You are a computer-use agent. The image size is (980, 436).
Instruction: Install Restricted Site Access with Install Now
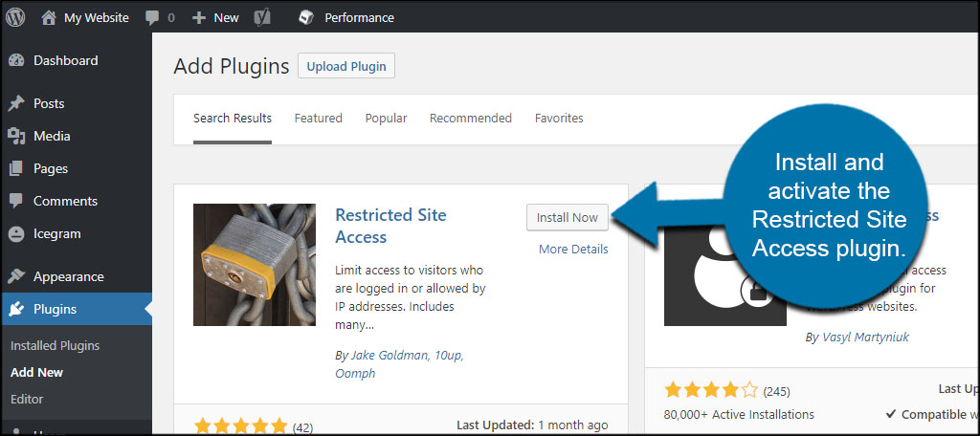point(567,217)
